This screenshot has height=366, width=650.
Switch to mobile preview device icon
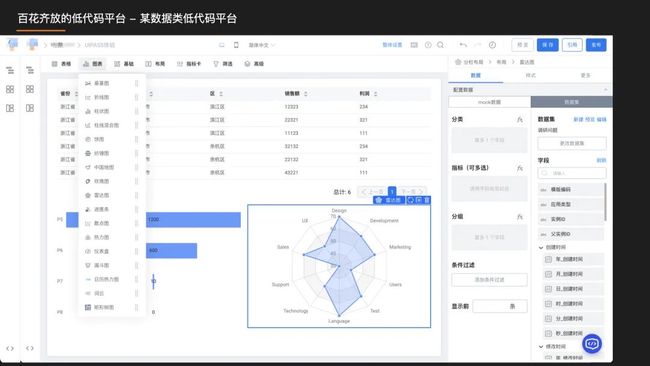click(236, 45)
